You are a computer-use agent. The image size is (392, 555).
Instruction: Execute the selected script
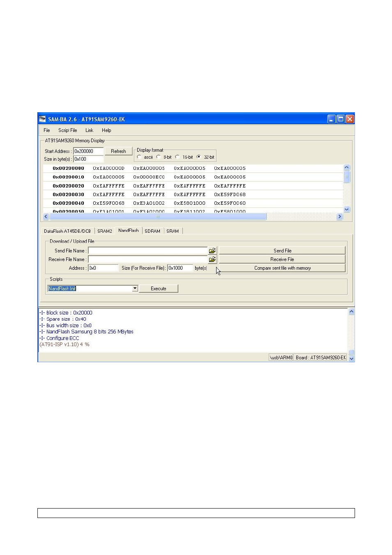[158, 289]
